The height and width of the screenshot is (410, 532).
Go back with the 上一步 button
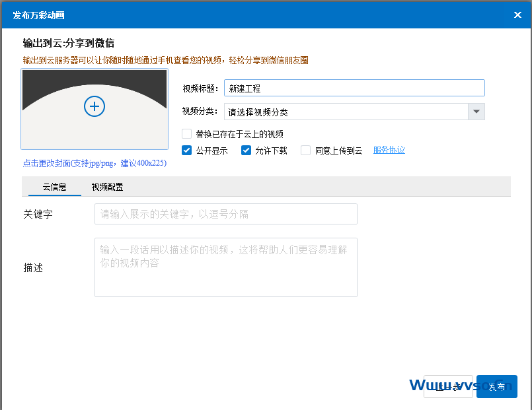(x=448, y=387)
